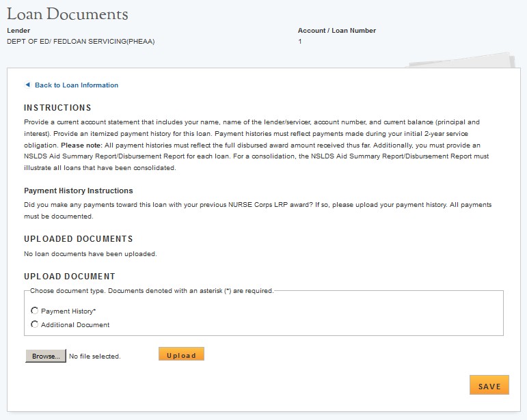Open the Back to Loan Information link
Viewport: 527px width, 420px height.
(x=77, y=85)
